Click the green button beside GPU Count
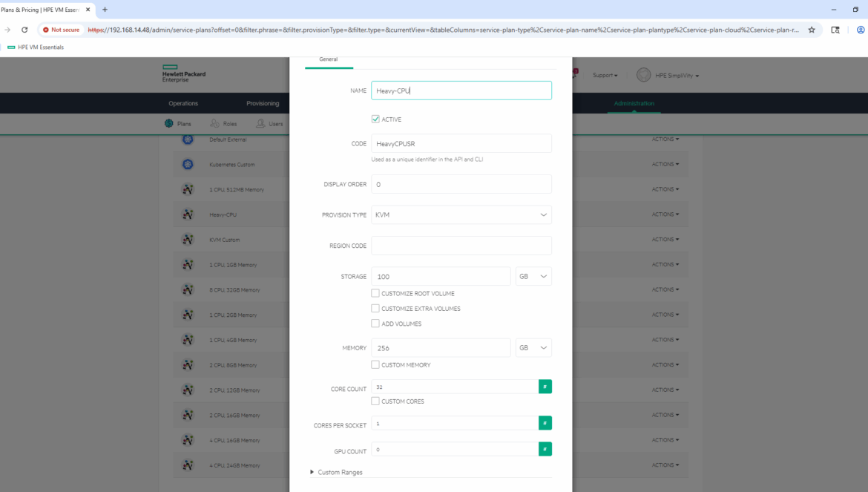This screenshot has height=492, width=868. pos(545,449)
